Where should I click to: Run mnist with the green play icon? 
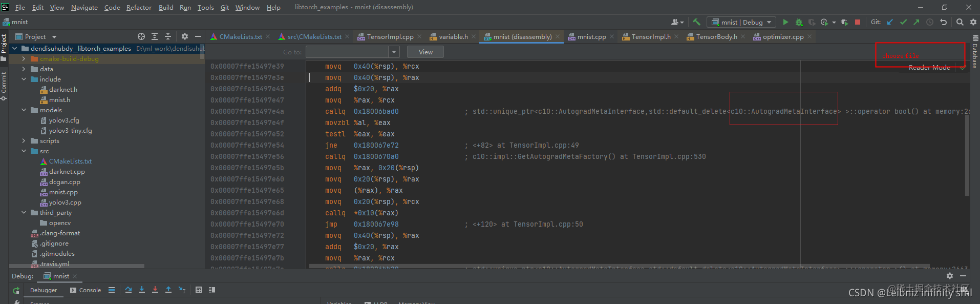[x=785, y=22]
